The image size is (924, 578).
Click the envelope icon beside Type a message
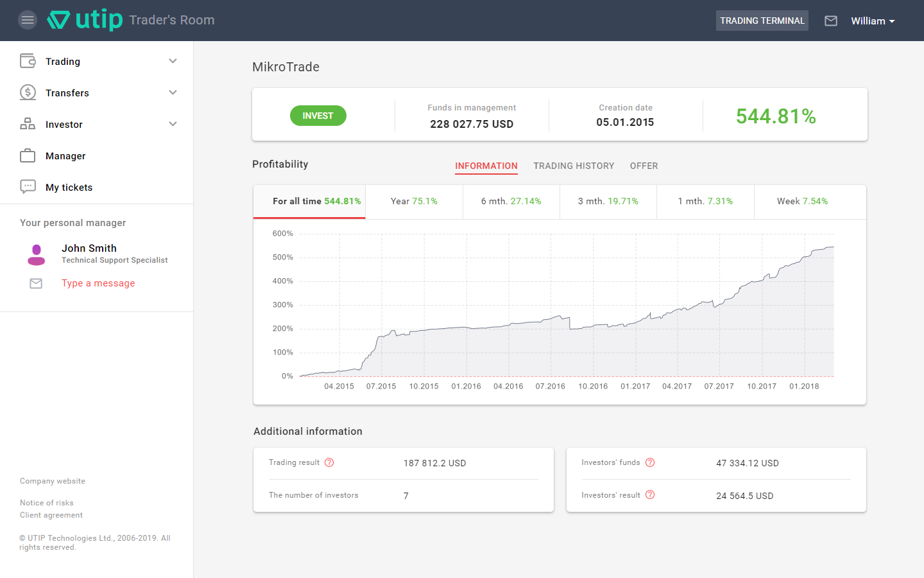pyautogui.click(x=36, y=283)
